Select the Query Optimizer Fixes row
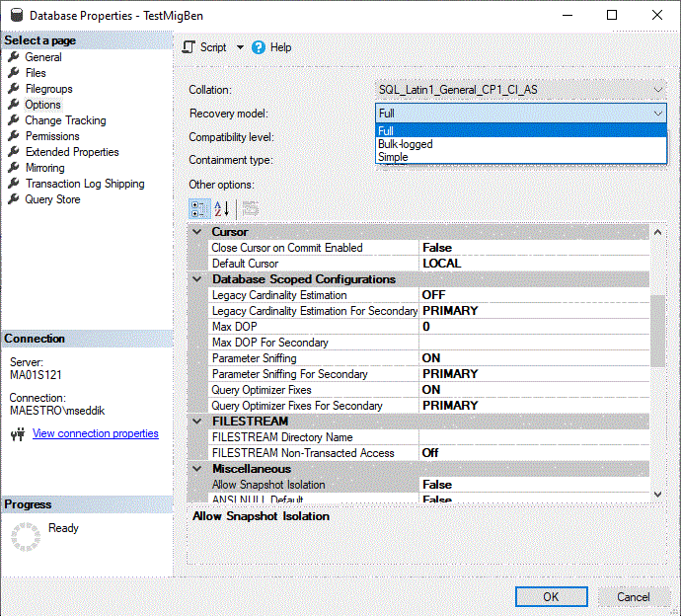 (x=429, y=390)
